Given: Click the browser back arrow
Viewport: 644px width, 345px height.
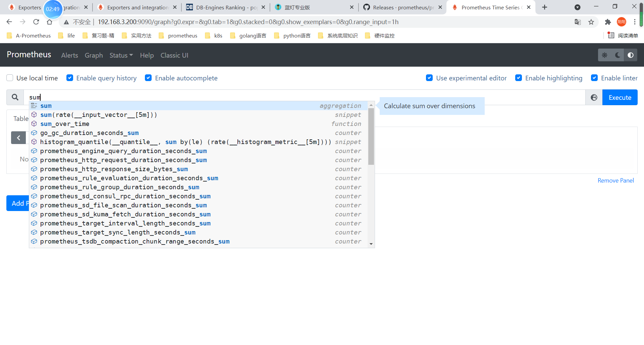Looking at the screenshot, I should [x=9, y=22].
